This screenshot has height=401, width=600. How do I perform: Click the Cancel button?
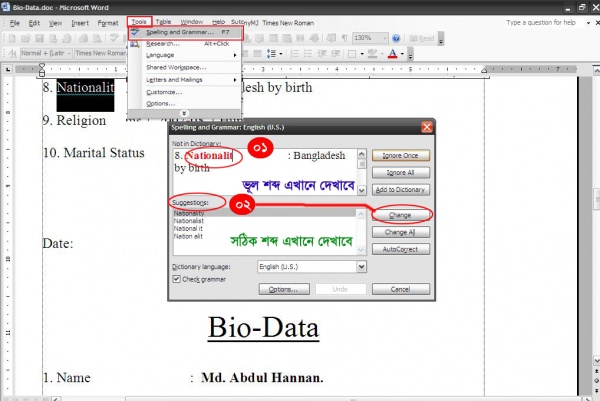[401, 289]
